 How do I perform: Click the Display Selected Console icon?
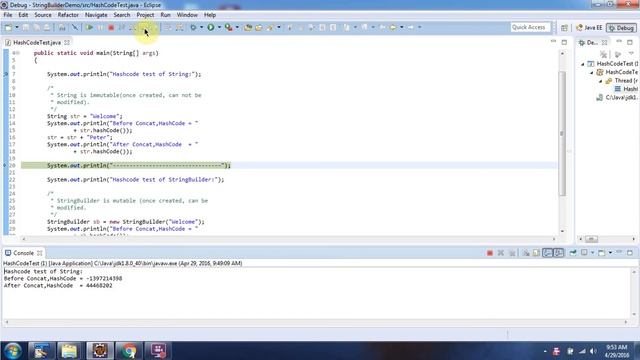point(584,253)
